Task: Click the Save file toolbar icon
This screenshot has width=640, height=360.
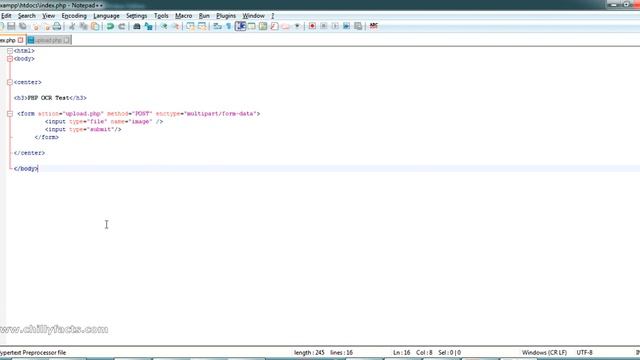Action: [11, 26]
